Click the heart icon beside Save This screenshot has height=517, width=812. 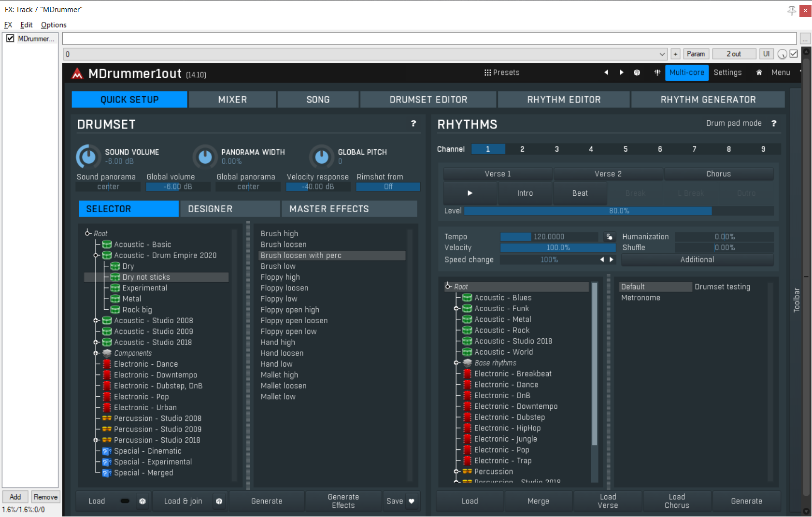pos(412,501)
